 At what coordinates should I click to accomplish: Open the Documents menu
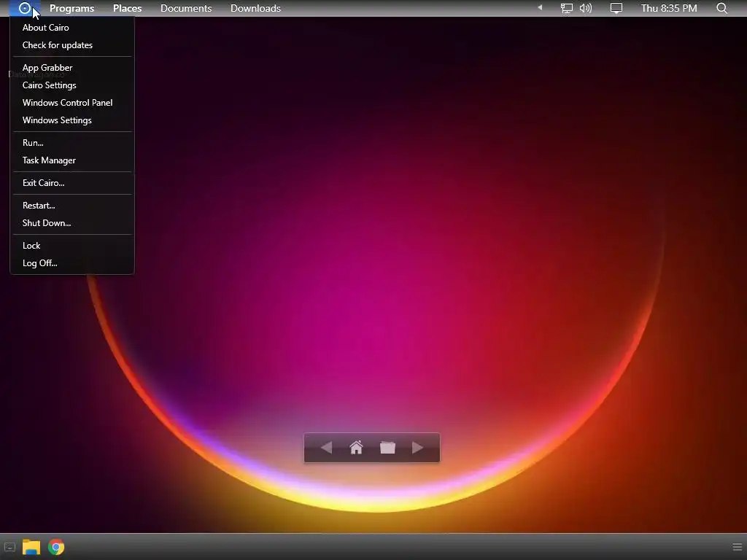(186, 8)
